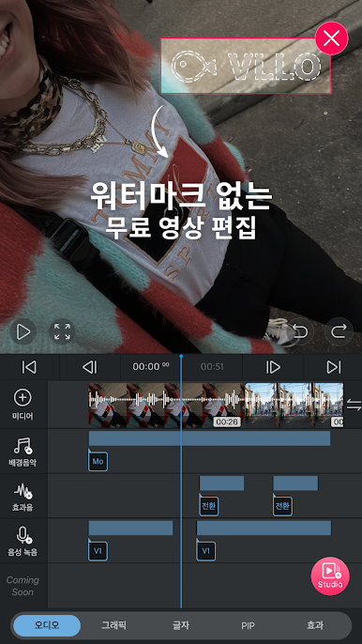Open the Studio button

click(x=330, y=575)
